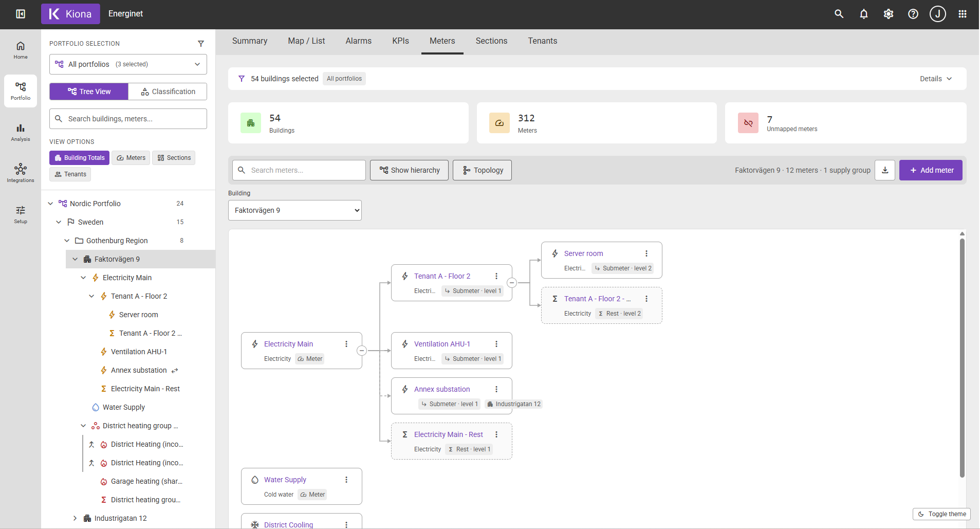Open Electricity Main card options menu
980x529 pixels.
coord(346,344)
